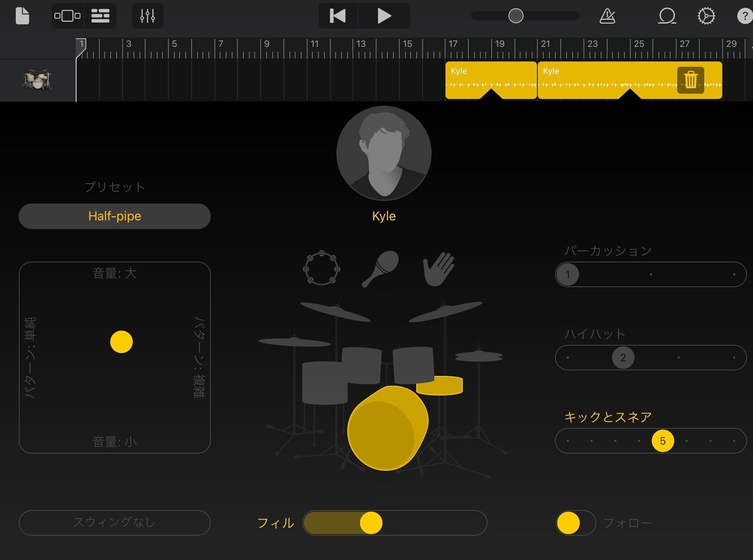
Task: Click the playhead marker at bar 1
Action: [81, 48]
